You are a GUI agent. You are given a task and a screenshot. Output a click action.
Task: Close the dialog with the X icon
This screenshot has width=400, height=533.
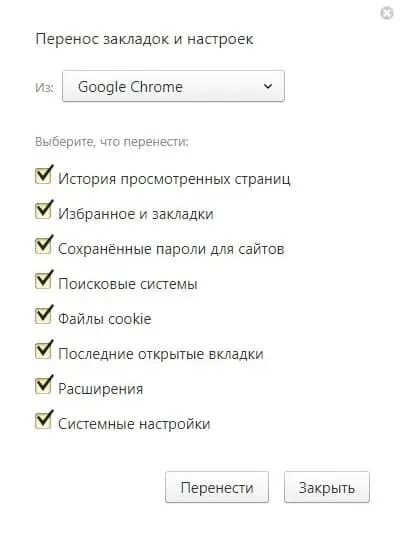pos(387,13)
